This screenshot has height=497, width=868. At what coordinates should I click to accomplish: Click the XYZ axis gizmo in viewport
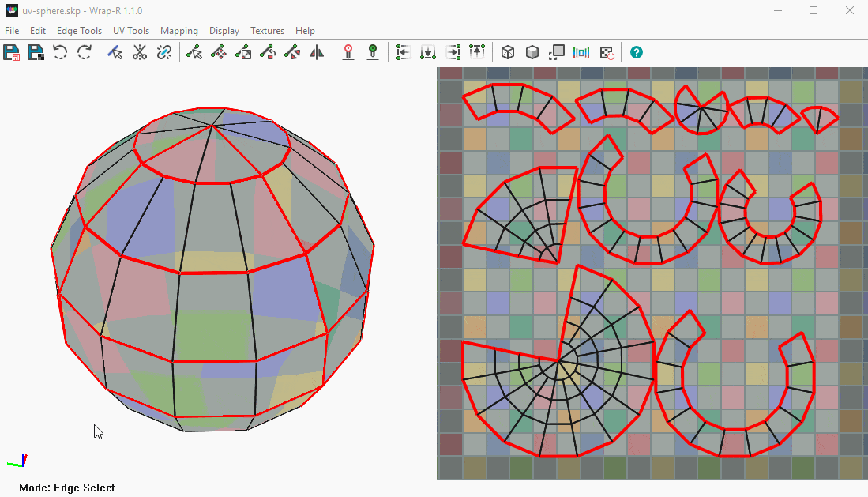click(x=18, y=461)
